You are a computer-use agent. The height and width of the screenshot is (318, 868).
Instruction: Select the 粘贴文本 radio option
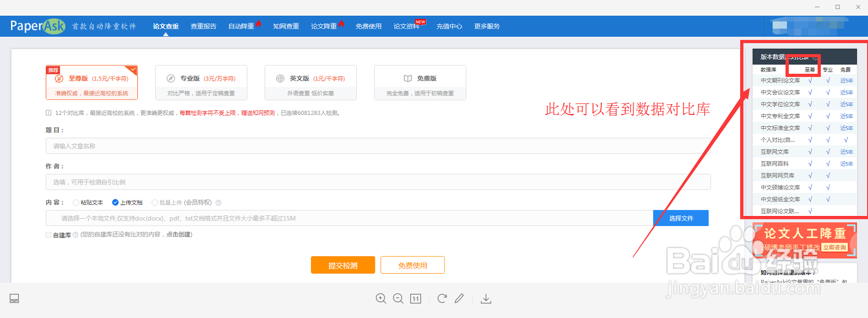click(x=76, y=203)
